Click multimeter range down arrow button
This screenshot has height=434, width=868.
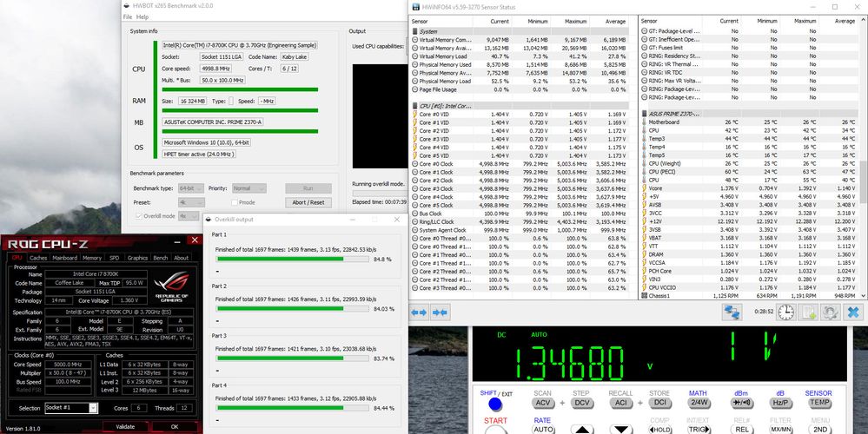(x=621, y=430)
